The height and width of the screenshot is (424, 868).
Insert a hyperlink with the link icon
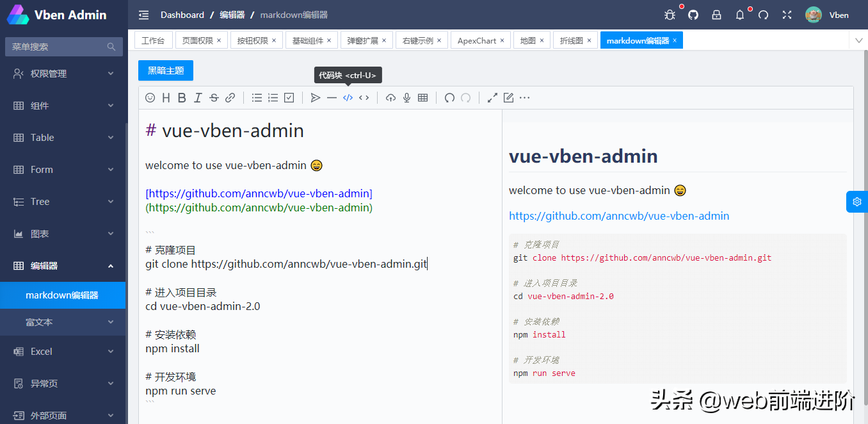(230, 98)
